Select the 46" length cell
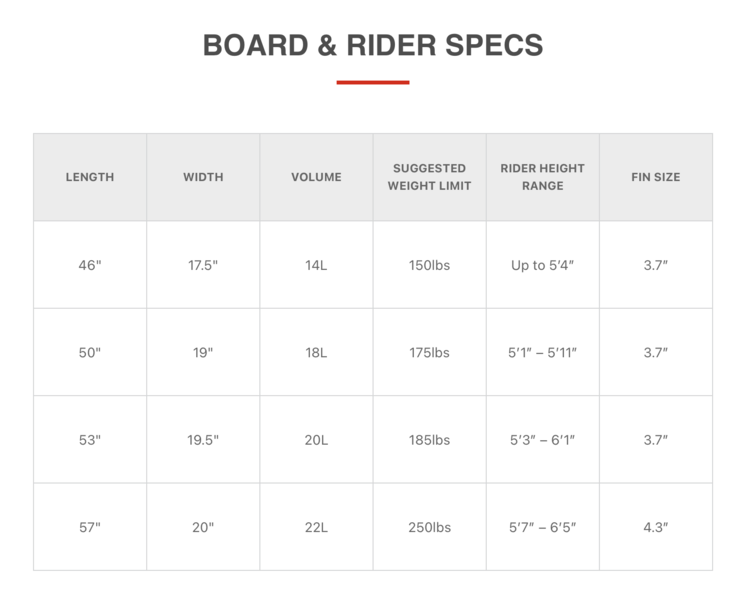 click(x=90, y=265)
